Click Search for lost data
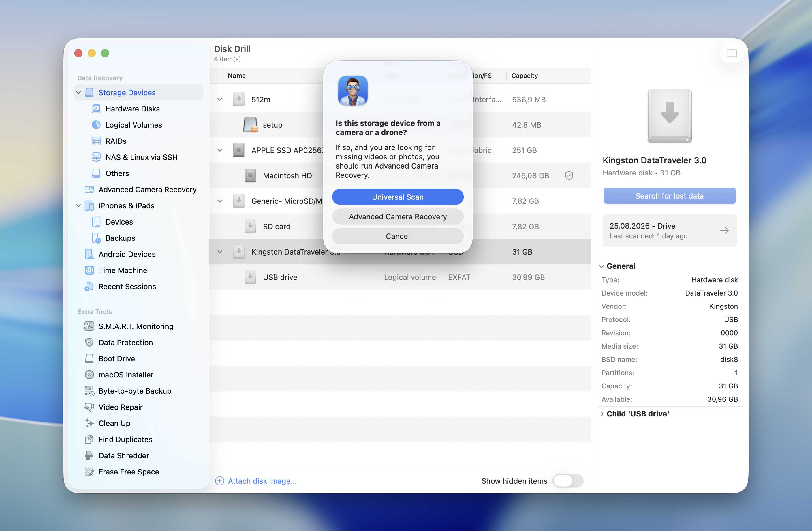The image size is (812, 531). click(669, 196)
